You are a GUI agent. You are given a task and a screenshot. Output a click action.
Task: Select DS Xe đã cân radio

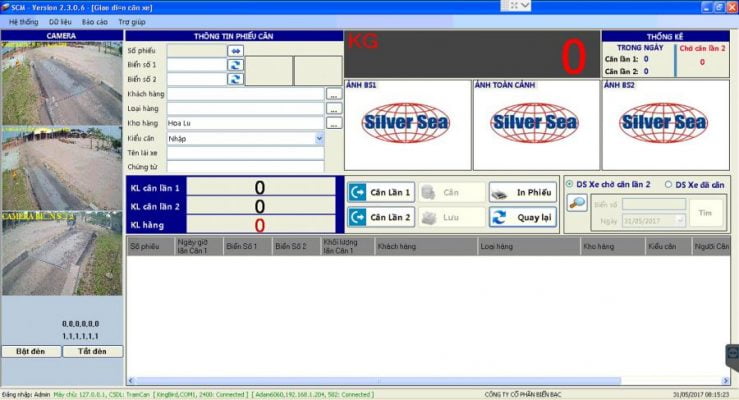pos(668,185)
